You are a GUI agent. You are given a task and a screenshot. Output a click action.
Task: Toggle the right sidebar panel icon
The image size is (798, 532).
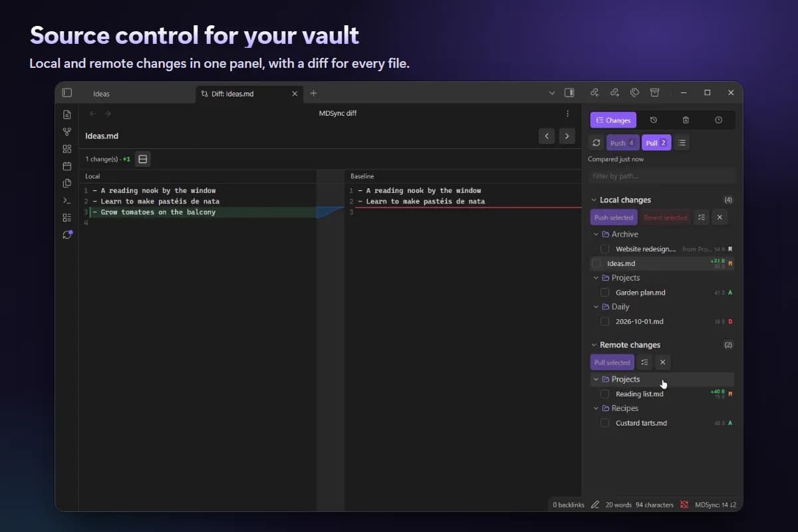coord(569,93)
